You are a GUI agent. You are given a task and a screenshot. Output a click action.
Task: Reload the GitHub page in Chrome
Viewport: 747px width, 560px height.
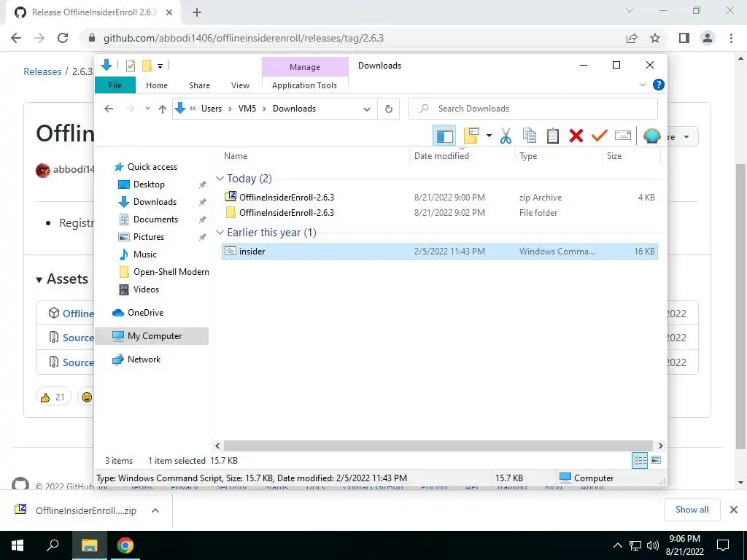pos(63,38)
